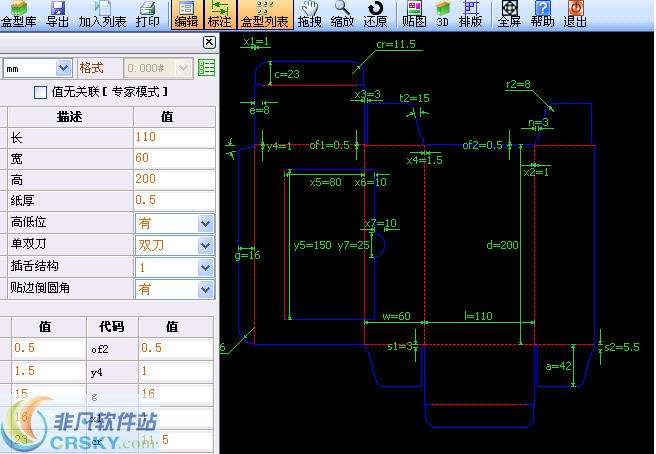The image size is (656, 454).
Task: Click the s2=5.5 dimension label
Action: pos(622,347)
